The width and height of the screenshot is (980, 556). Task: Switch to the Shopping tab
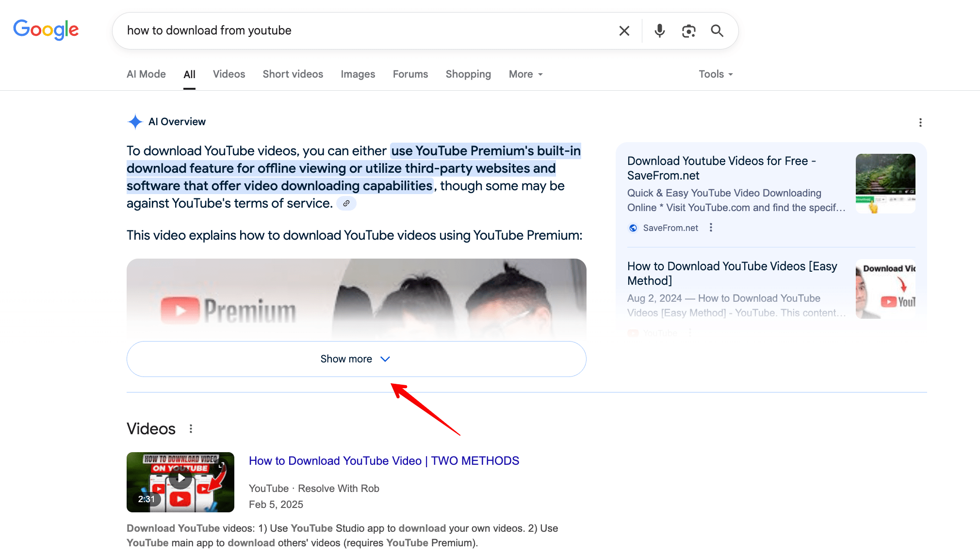pos(468,74)
